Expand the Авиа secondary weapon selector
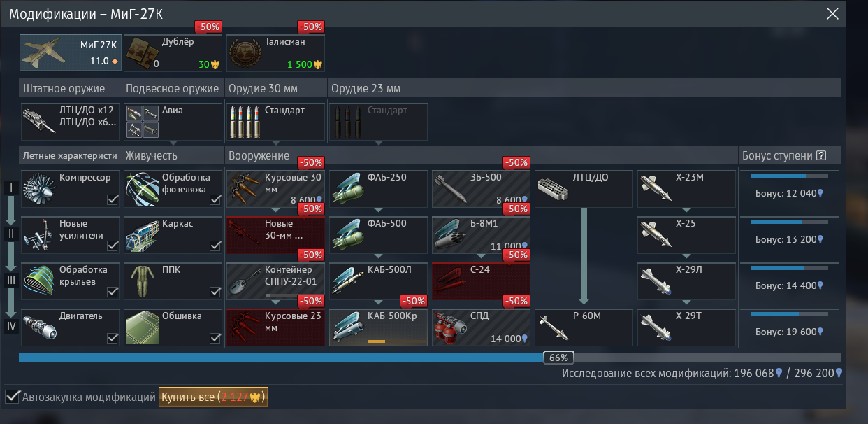Image resolution: width=868 pixels, height=424 pixels. pyautogui.click(x=173, y=122)
